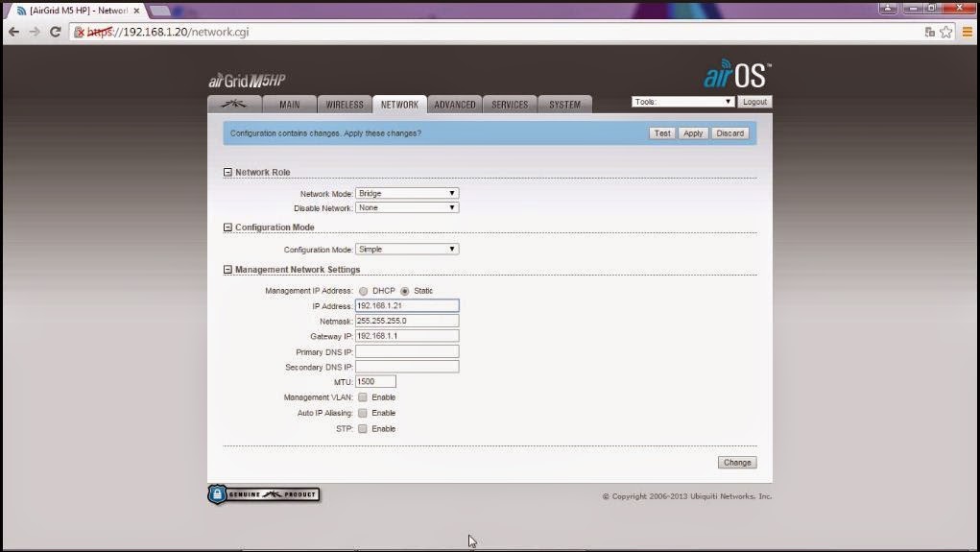The height and width of the screenshot is (552, 980).
Task: Apply the configuration changes
Action: coord(692,133)
